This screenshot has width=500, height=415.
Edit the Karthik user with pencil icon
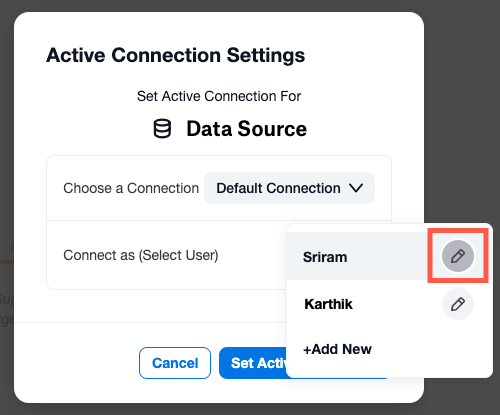coord(458,304)
